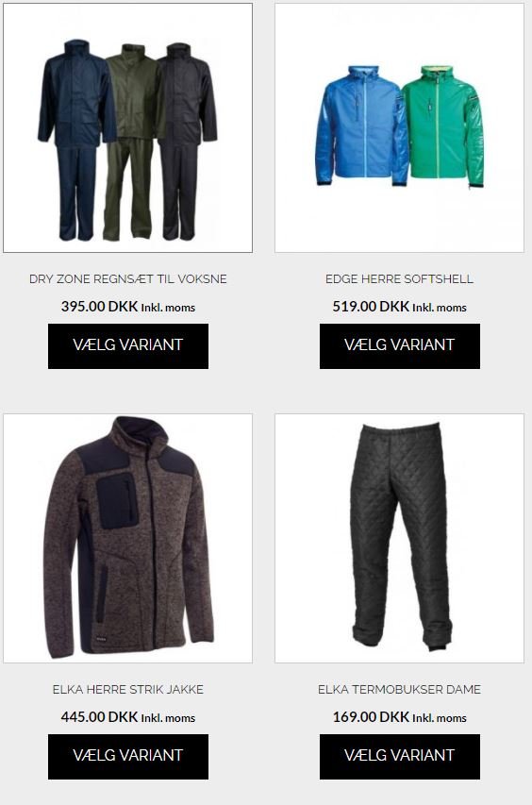Click the olive green rain suit in image

pyautogui.click(x=131, y=142)
